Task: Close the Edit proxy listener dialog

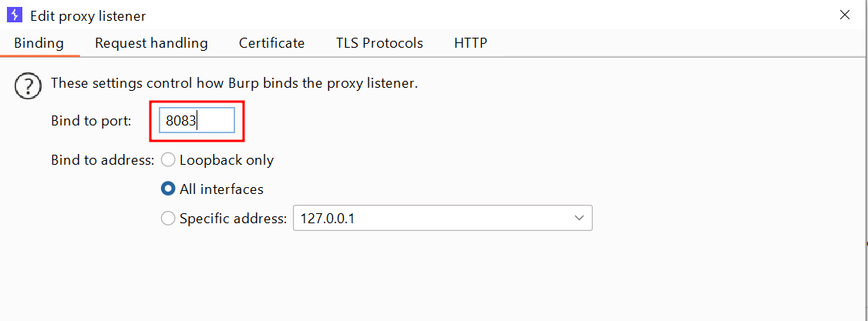Action: click(845, 15)
